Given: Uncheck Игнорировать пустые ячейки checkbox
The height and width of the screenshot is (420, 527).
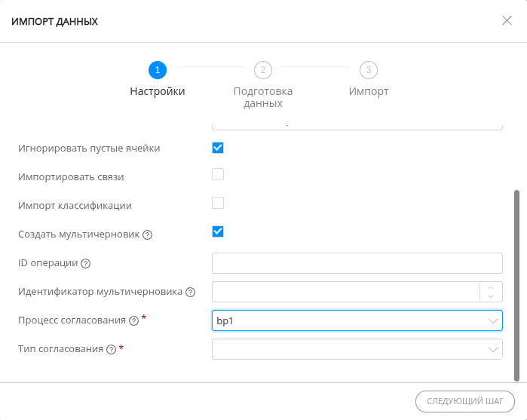Looking at the screenshot, I should [x=218, y=148].
